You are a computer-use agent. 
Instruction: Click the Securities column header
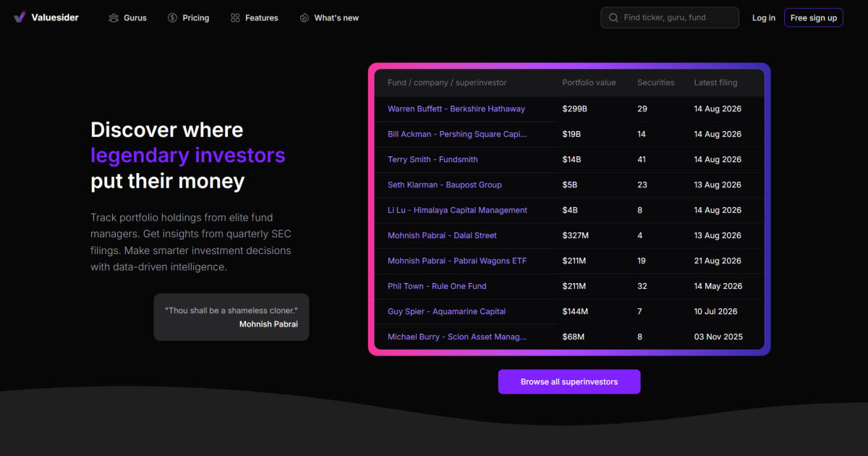click(x=655, y=83)
